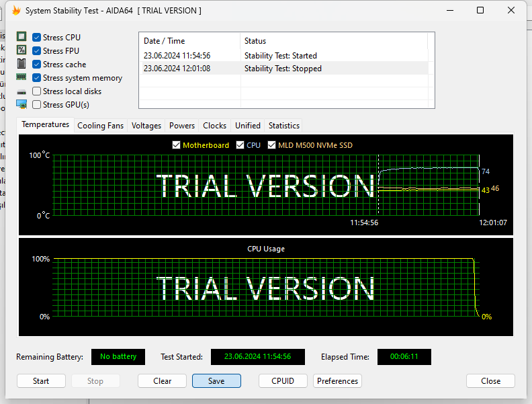Screen dimensions: 532x404
Task: Open the Statistics tab
Action: click(284, 126)
